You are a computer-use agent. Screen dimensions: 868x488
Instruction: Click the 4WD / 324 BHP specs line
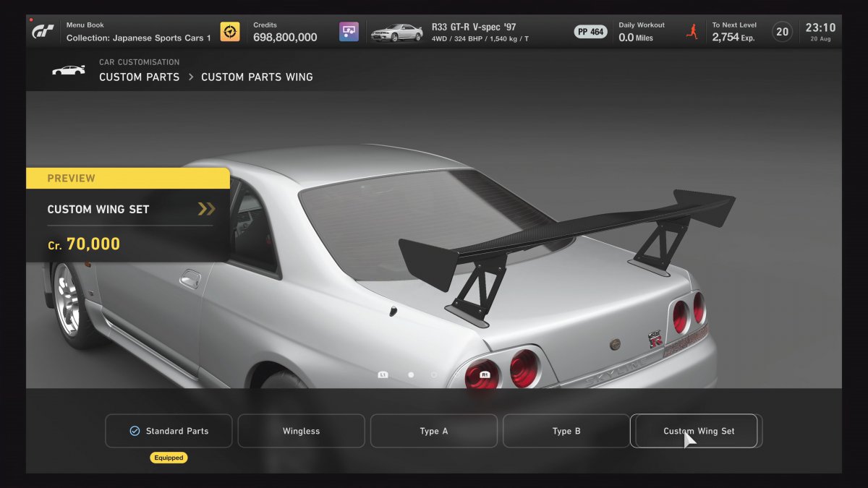pyautogui.click(x=480, y=39)
